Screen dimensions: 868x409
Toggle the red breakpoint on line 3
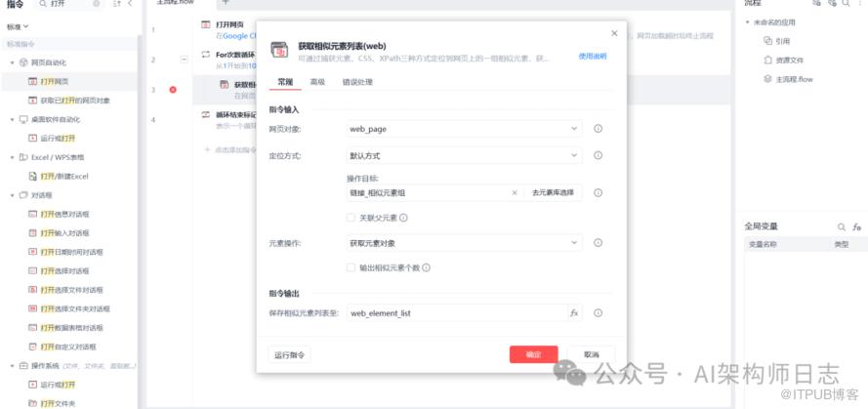click(x=173, y=90)
